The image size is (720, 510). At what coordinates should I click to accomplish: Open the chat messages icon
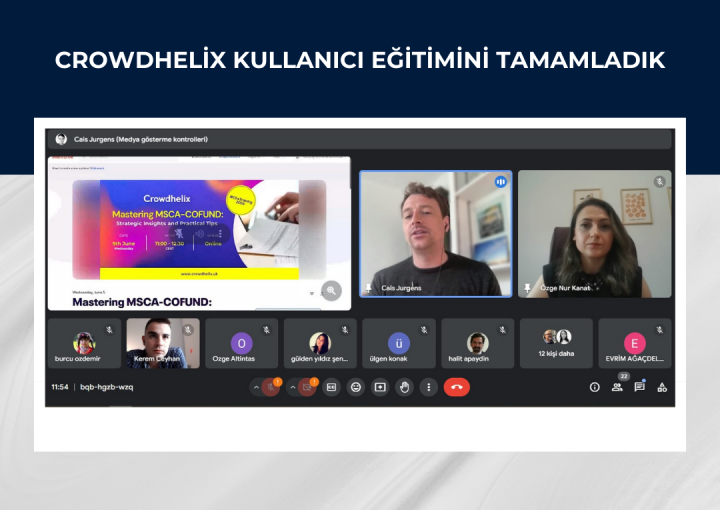(x=640, y=387)
